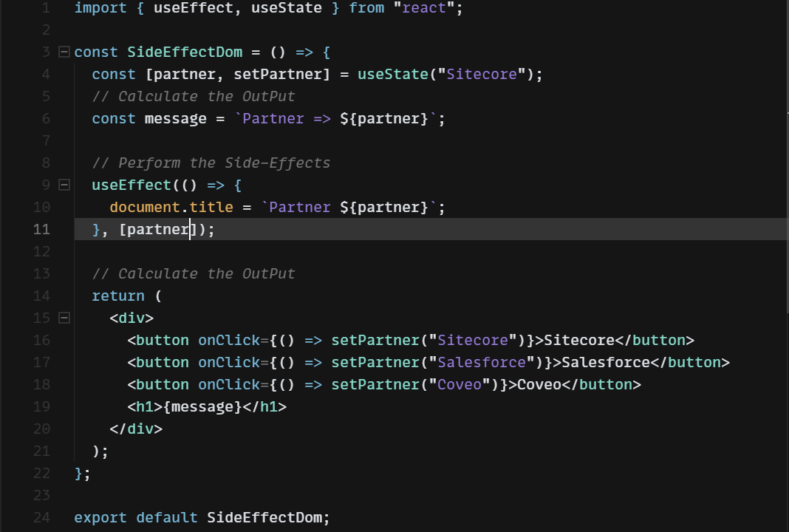The image size is (789, 532).
Task: Click the message variable on line 6
Action: (176, 119)
